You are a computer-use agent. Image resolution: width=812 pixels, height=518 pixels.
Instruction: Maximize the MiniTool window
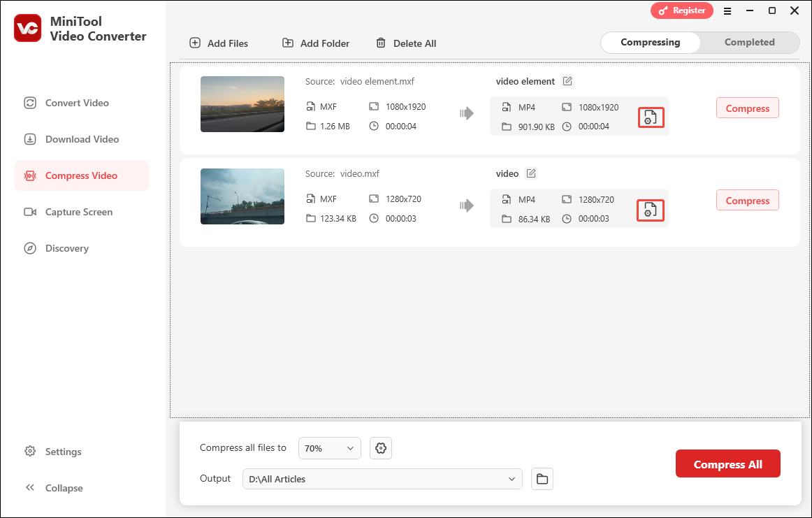click(x=771, y=11)
